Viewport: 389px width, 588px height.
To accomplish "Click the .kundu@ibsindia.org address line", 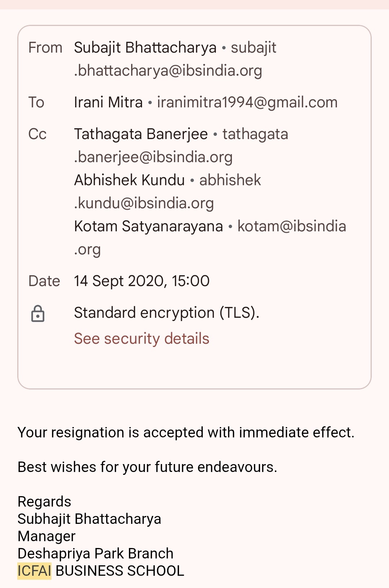I will tap(144, 203).
